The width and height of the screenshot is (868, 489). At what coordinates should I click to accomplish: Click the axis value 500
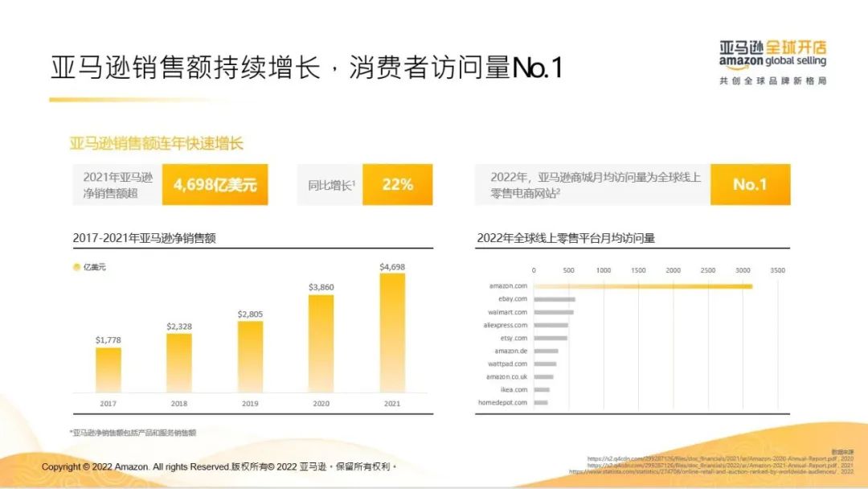pyautogui.click(x=568, y=270)
